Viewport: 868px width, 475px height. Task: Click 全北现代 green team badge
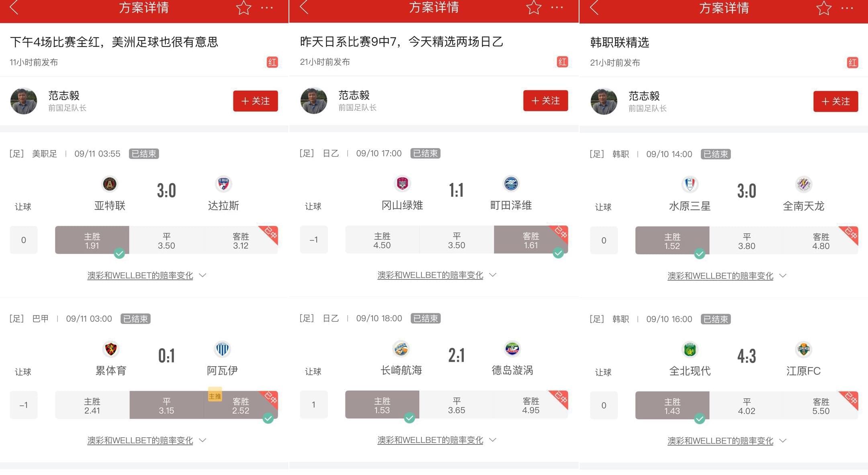pyautogui.click(x=690, y=349)
